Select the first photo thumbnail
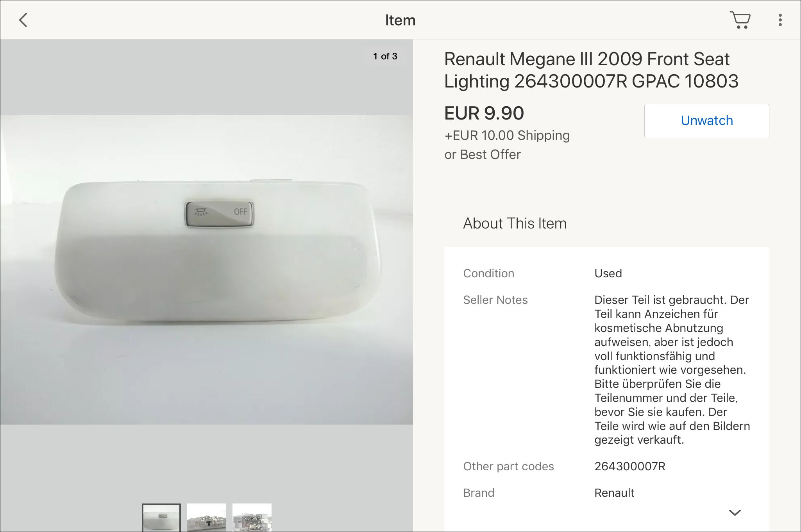This screenshot has width=801, height=532. tap(161, 518)
